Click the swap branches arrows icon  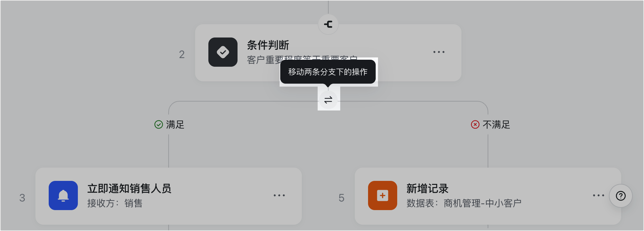point(328,100)
